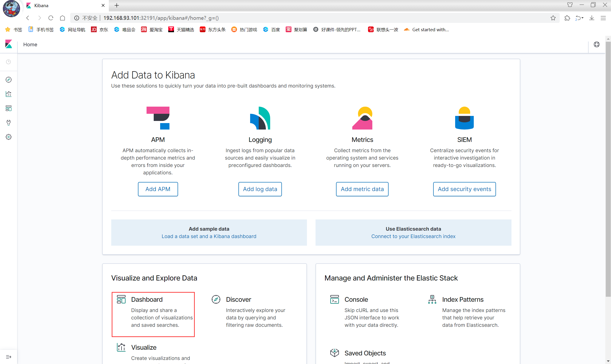Open the browser hamburger menu
This screenshot has height=364, width=611.
(x=603, y=18)
